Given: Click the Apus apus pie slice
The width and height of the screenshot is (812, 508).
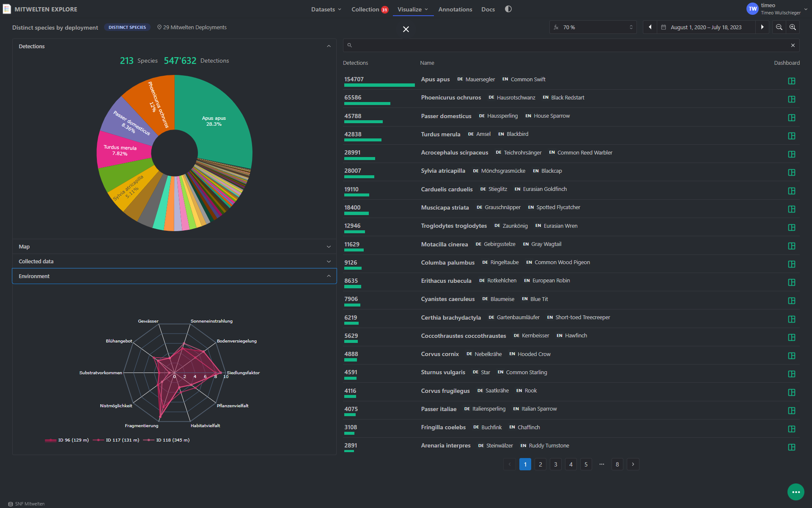Looking at the screenshot, I should click(x=214, y=121).
